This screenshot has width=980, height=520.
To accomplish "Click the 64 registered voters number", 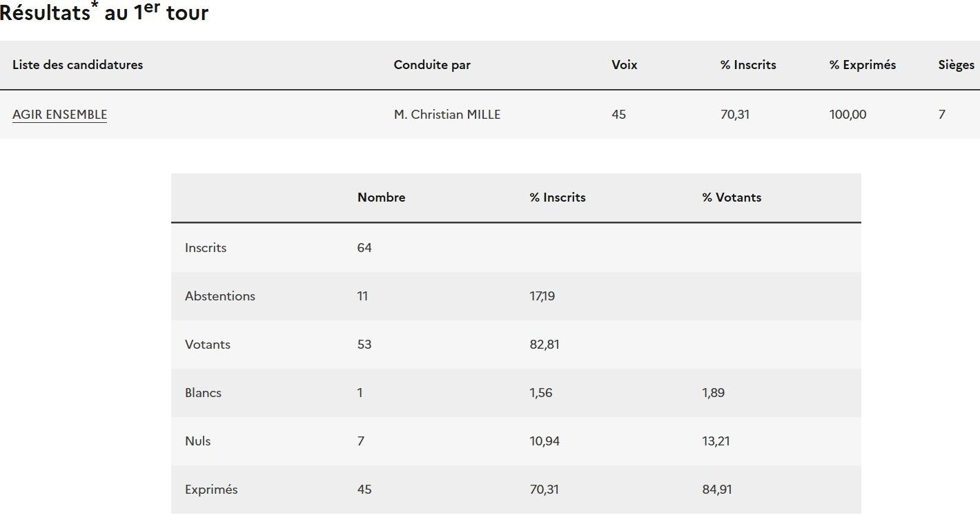I will [364, 248].
